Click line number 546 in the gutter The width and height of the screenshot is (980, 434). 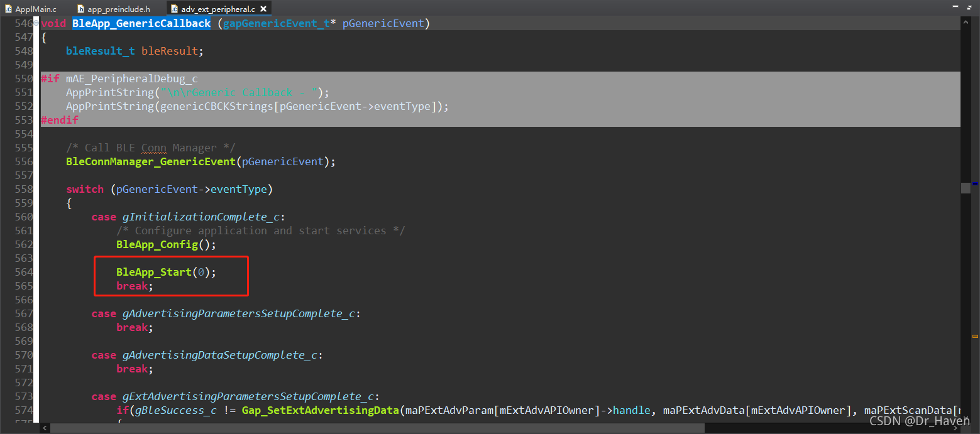pyautogui.click(x=23, y=23)
